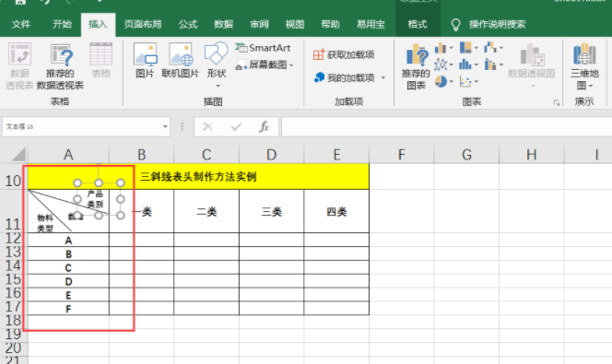
Task: Insert a picture with 图片 icon
Action: tap(145, 61)
